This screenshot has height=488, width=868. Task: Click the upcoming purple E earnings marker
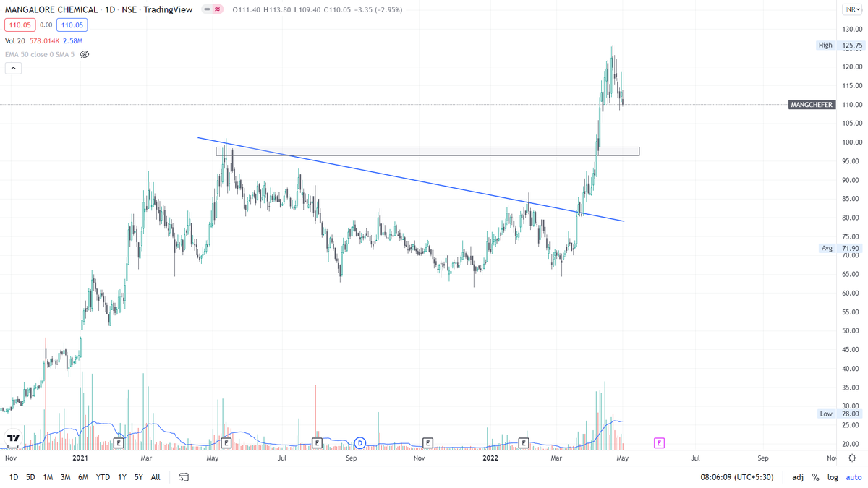[x=659, y=442]
